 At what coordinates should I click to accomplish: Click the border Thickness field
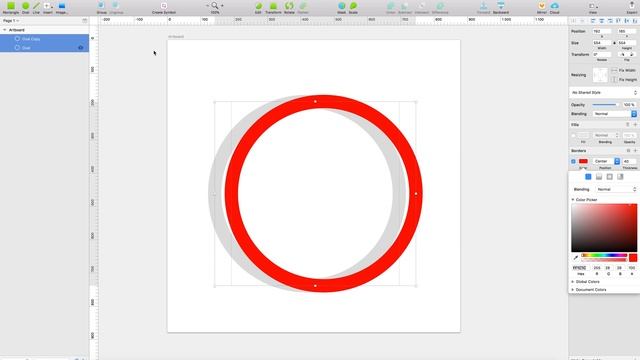(x=629, y=161)
